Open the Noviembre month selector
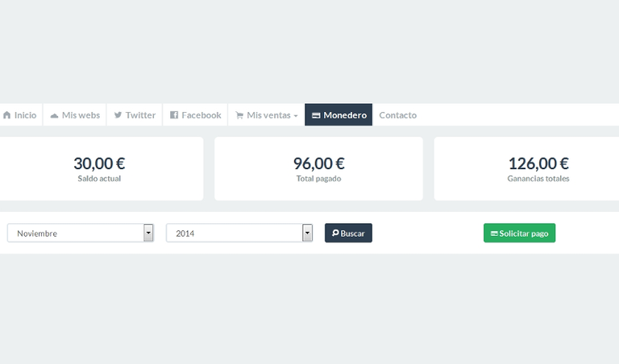Image resolution: width=619 pixels, height=364 pixels. pyautogui.click(x=75, y=233)
